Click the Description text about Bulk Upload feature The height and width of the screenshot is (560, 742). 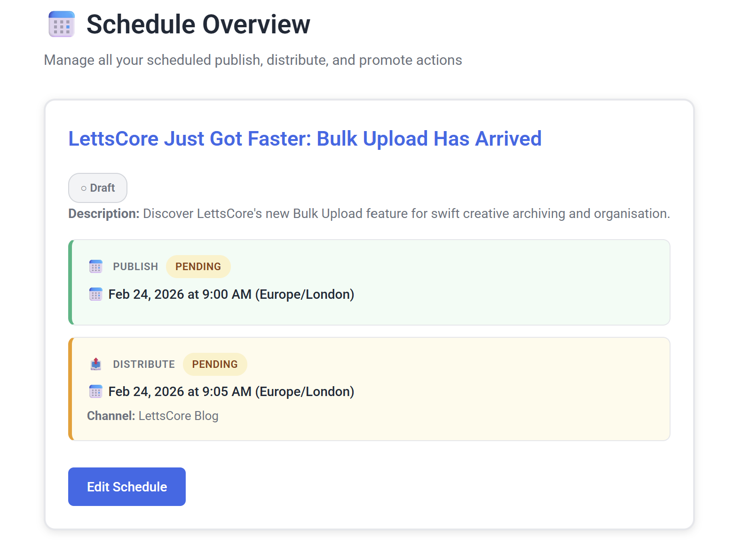[x=369, y=214]
